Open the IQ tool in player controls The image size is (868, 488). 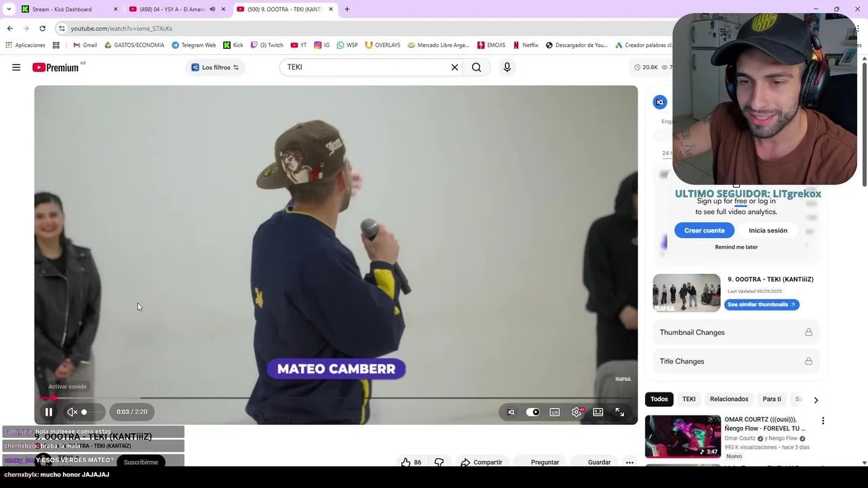click(x=511, y=411)
